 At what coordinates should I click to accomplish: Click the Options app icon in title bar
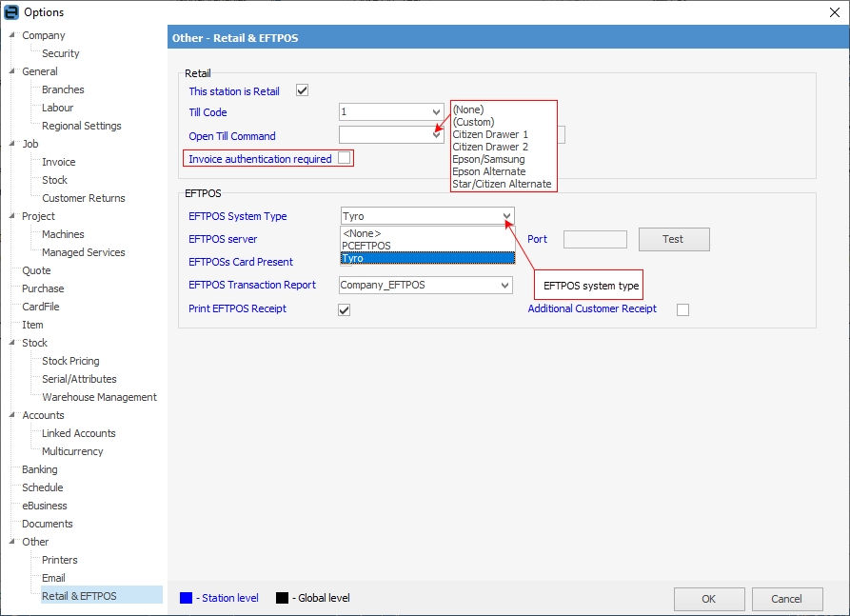(11, 11)
